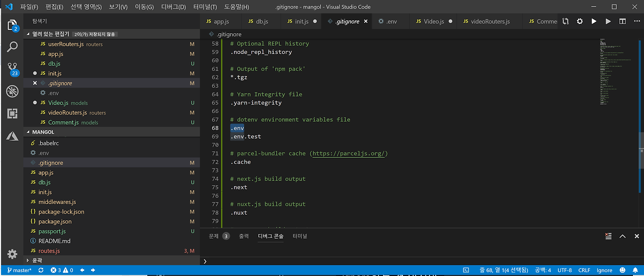
Task: Expand the 윤곽 outline section
Action: coord(37,260)
